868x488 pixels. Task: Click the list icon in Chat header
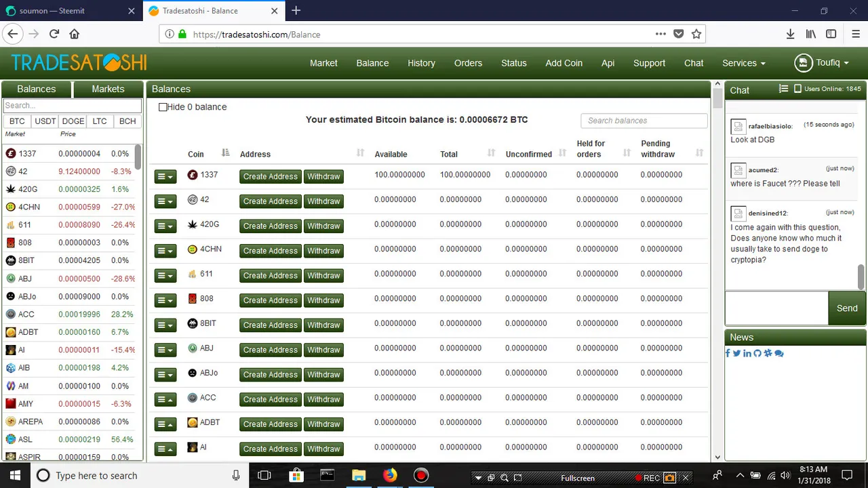coord(783,89)
